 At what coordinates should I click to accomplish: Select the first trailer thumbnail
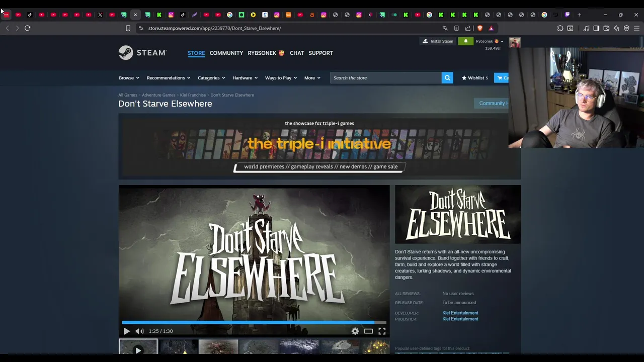pos(138,347)
